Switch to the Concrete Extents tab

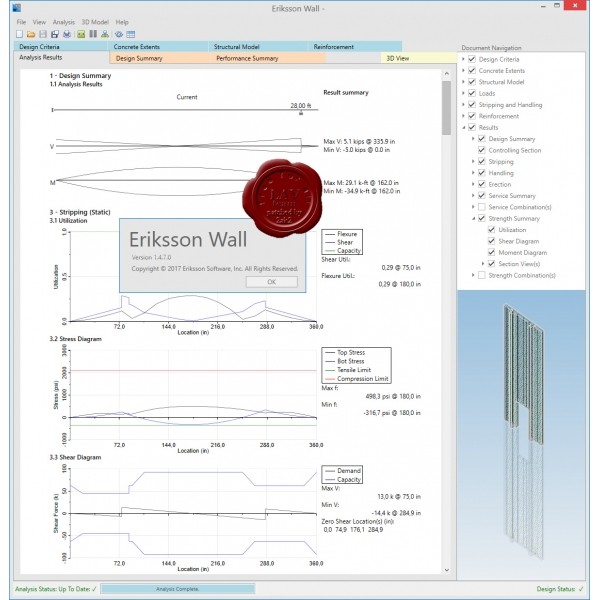point(158,47)
